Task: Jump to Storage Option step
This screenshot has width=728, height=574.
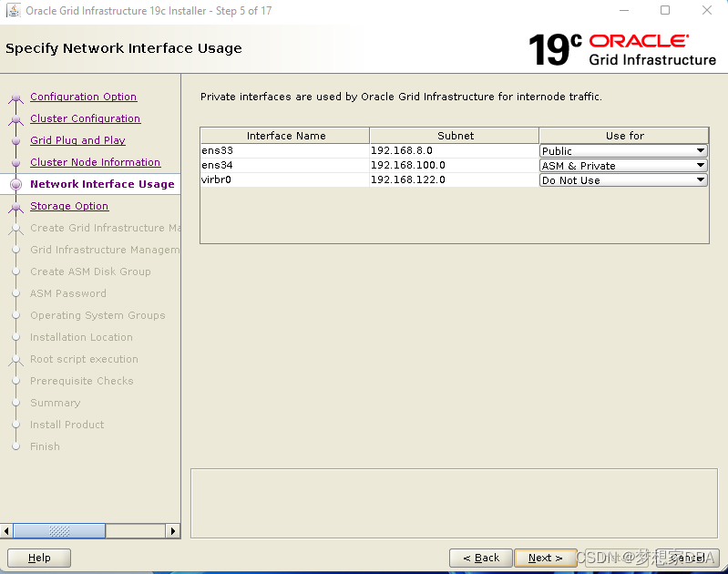Action: 69,206
